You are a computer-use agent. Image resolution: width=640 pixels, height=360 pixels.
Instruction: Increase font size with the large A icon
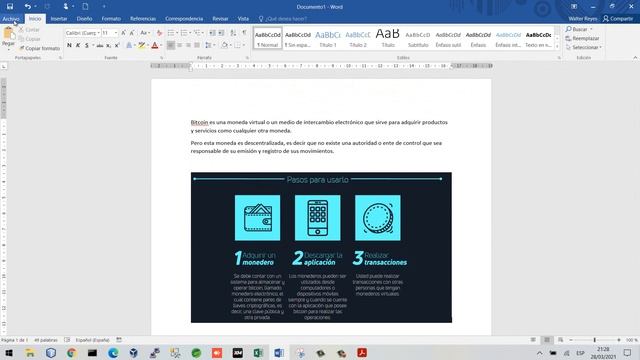123,33
